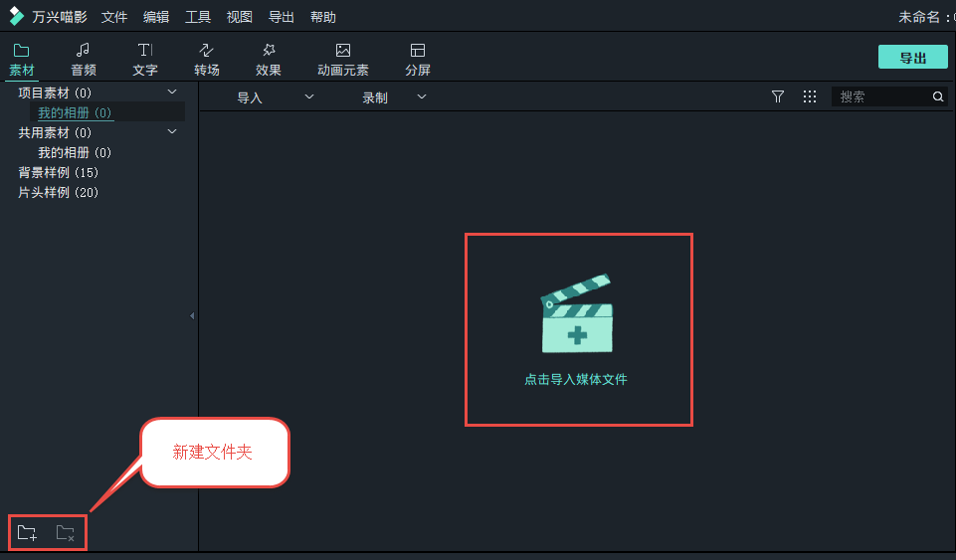Viewport: 956px width, 560px height.
Task: Collapse the left panel arrow handle
Action: pyautogui.click(x=192, y=315)
